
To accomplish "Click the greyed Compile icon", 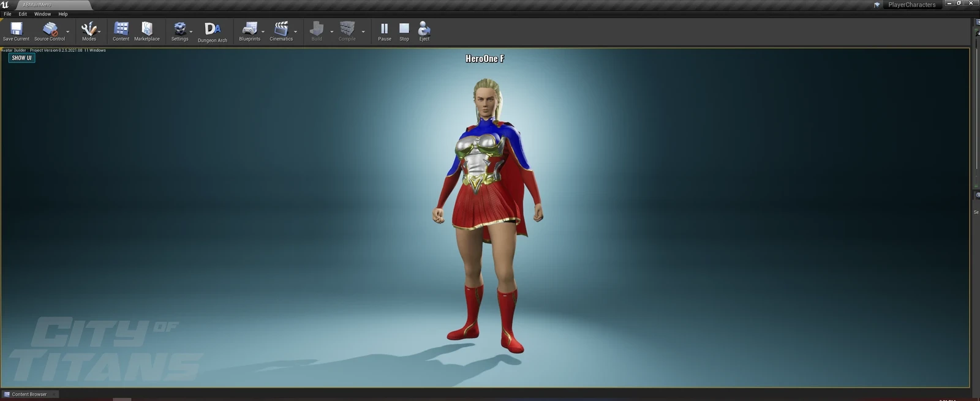I will tap(347, 31).
